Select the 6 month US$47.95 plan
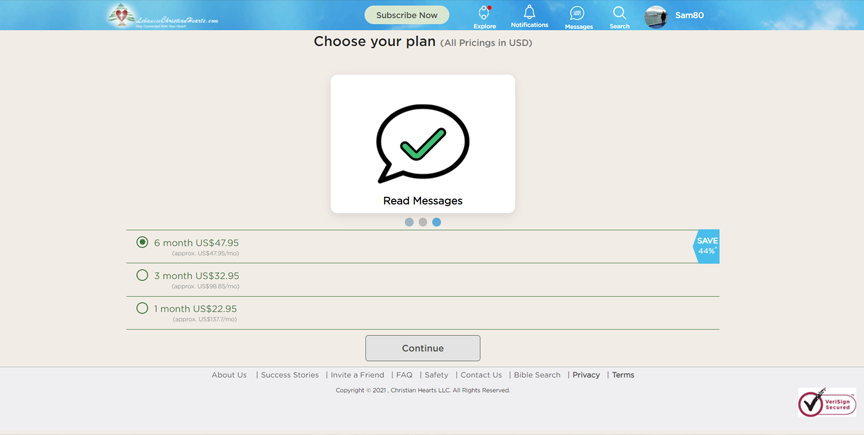Screen dimensions: 864x435 point(143,243)
